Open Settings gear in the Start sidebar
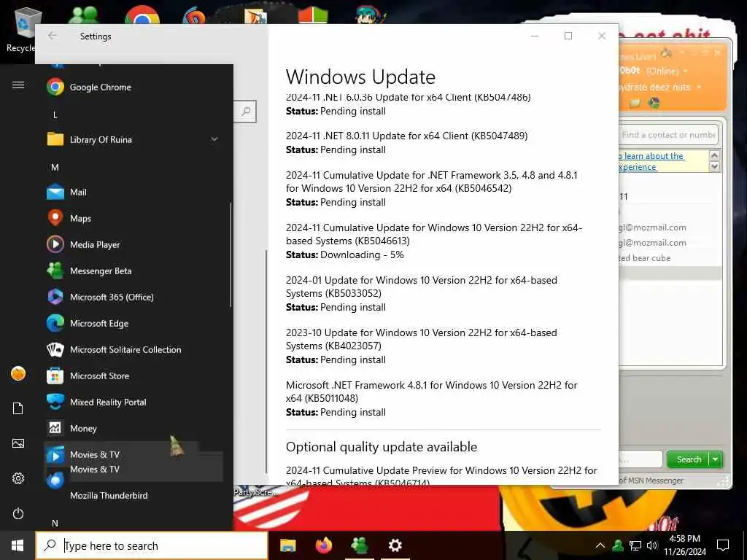Image resolution: width=747 pixels, height=560 pixels. click(x=18, y=478)
